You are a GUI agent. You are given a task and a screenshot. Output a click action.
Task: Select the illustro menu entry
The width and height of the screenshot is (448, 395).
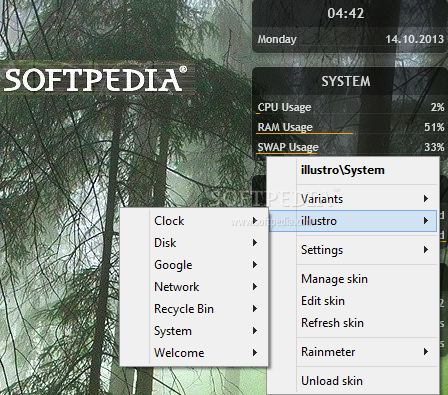point(353,221)
